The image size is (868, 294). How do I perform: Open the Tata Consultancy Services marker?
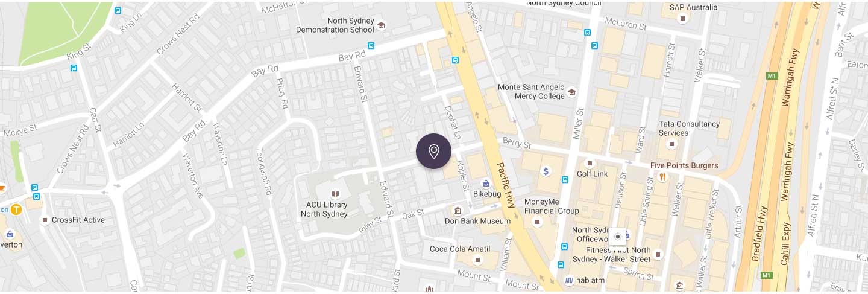pyautogui.click(x=672, y=144)
